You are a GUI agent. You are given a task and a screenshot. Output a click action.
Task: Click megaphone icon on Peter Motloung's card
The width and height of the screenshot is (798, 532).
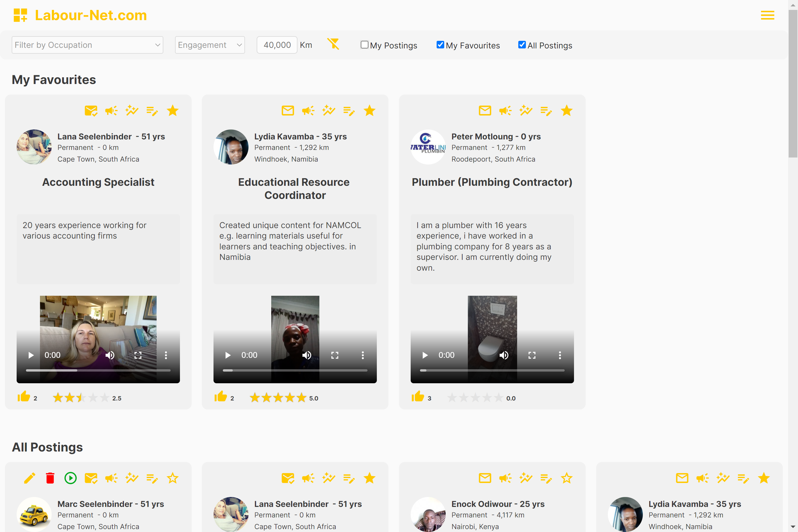(x=505, y=111)
